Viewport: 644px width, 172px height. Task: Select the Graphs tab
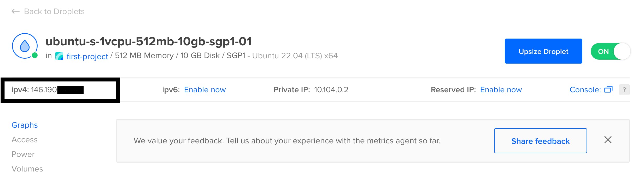tap(25, 125)
